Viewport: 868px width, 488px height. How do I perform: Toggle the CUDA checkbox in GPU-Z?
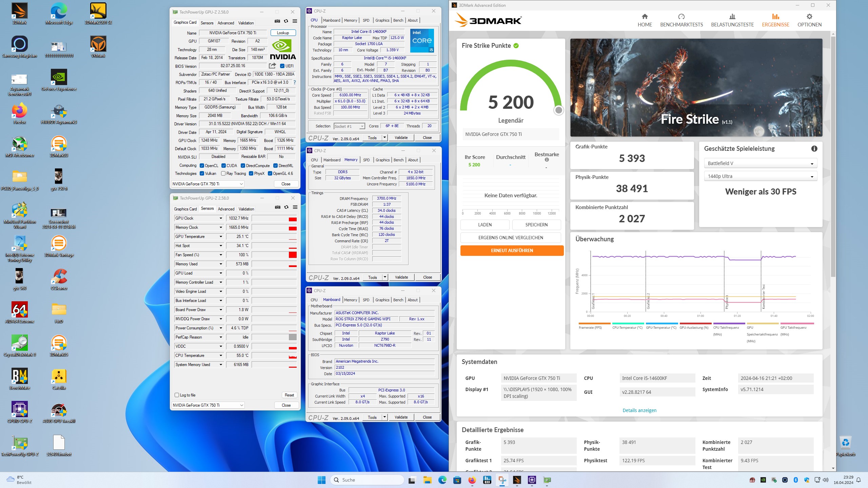[x=223, y=166]
